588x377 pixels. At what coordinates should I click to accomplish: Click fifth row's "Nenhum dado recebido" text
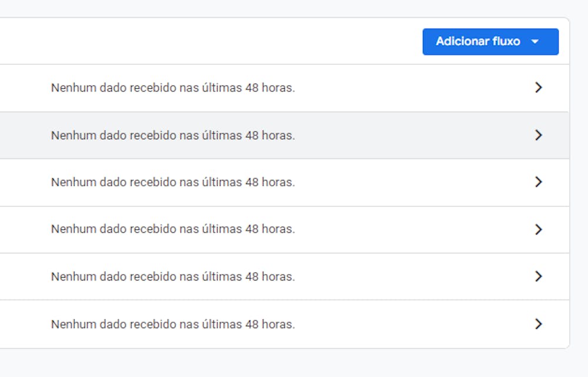click(173, 276)
